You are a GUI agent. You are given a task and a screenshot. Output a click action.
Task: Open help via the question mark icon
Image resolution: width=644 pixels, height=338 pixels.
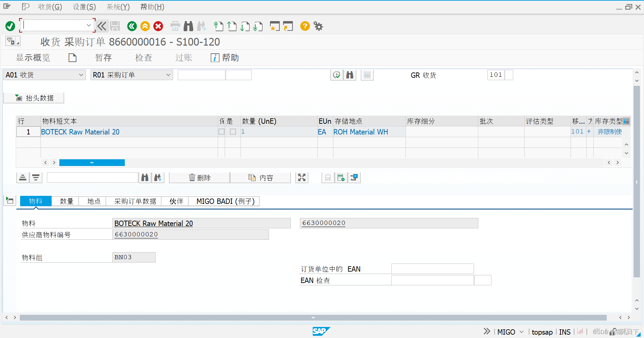click(305, 26)
